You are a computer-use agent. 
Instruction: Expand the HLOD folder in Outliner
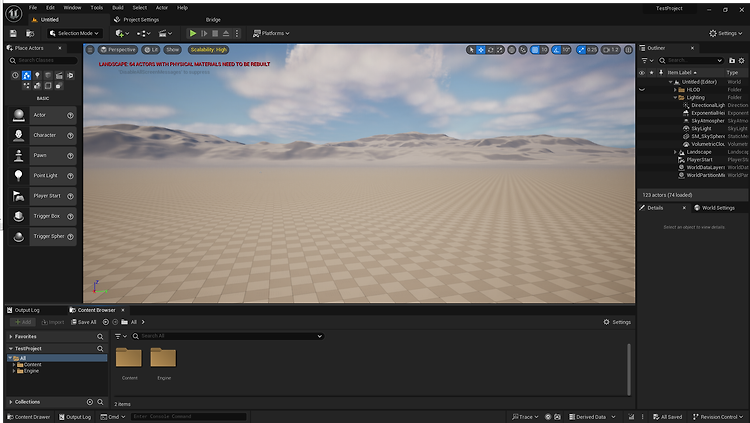[x=675, y=90]
